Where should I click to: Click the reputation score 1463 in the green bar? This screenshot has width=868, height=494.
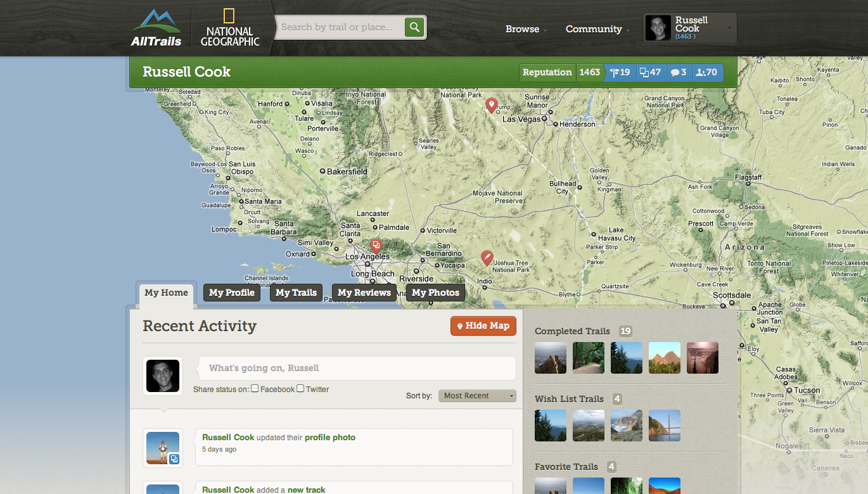click(589, 72)
